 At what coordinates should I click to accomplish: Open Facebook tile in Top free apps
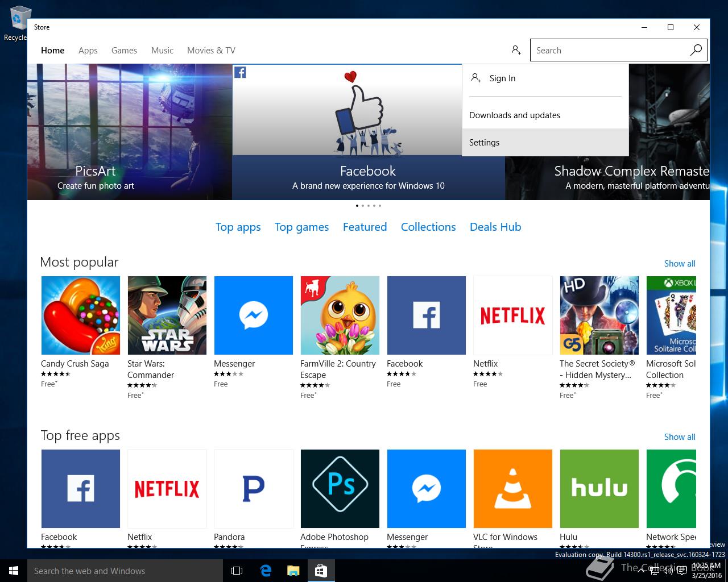[x=81, y=489]
